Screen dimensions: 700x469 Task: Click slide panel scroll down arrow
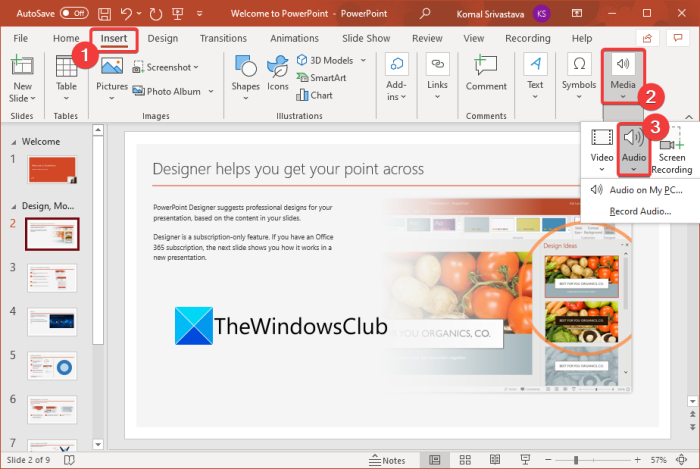tap(98, 444)
